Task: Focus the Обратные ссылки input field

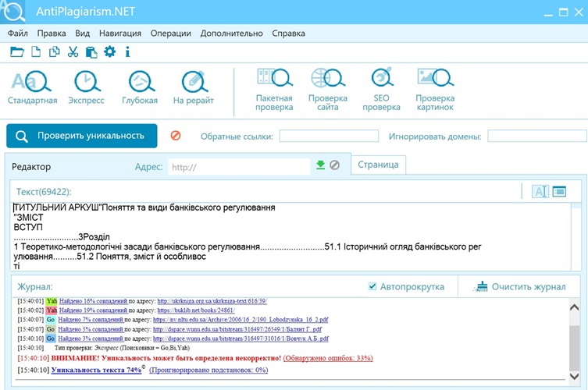Action: coord(329,136)
